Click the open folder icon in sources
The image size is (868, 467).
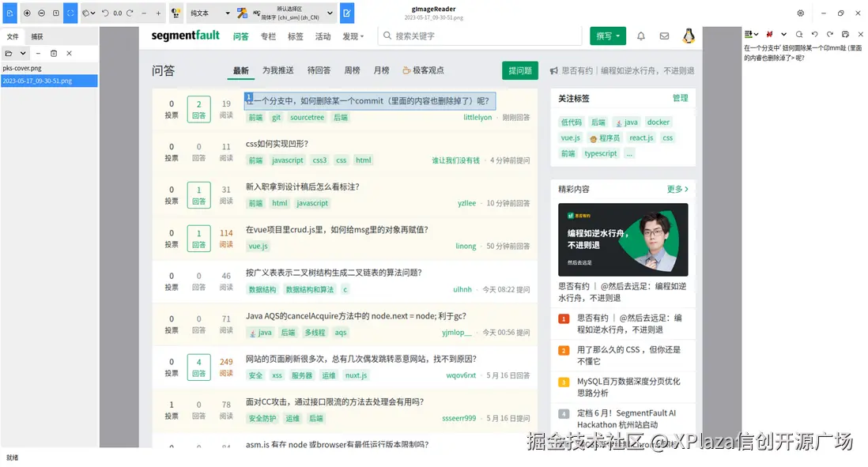click(9, 54)
